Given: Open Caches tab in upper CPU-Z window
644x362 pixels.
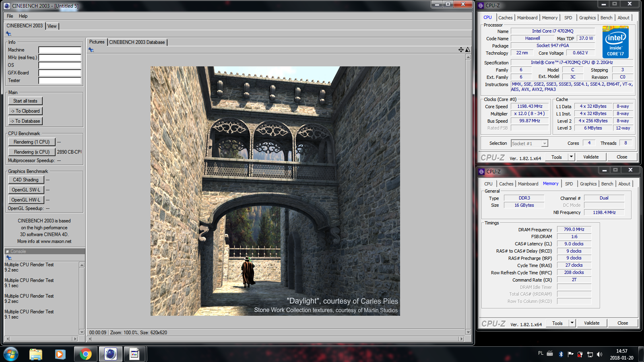Looking at the screenshot, I should tap(506, 18).
